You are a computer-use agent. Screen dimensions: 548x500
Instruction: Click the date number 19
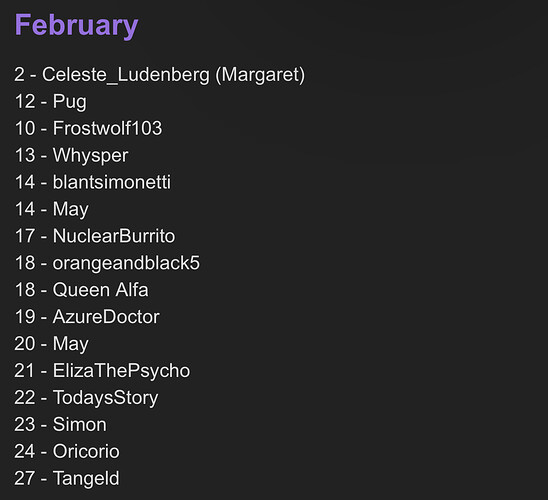25,317
